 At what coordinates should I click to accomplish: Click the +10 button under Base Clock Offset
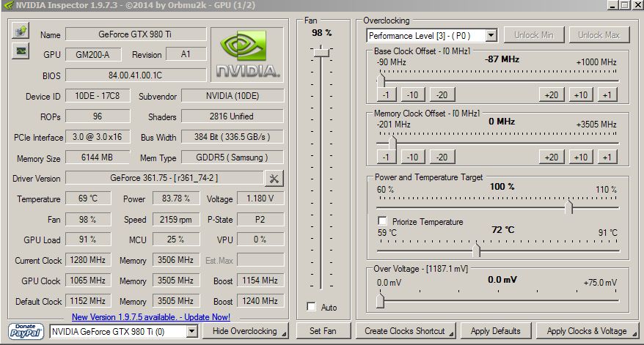[x=581, y=95]
